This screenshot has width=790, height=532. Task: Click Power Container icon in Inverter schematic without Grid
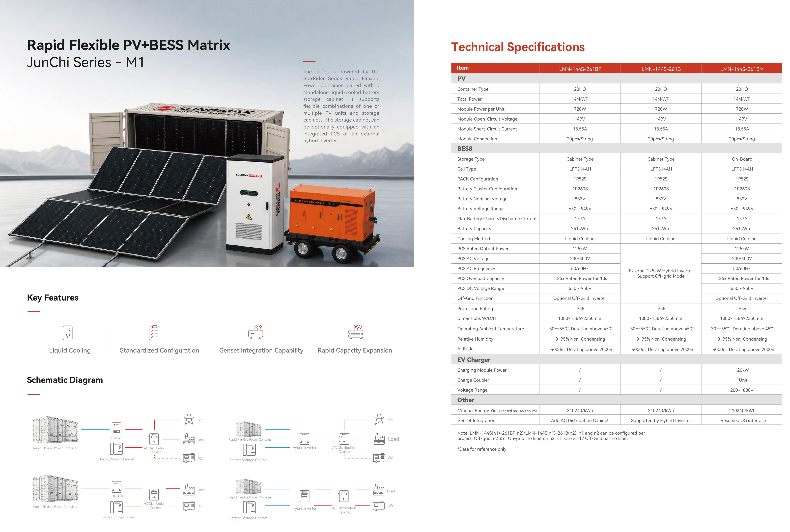[x=55, y=488]
